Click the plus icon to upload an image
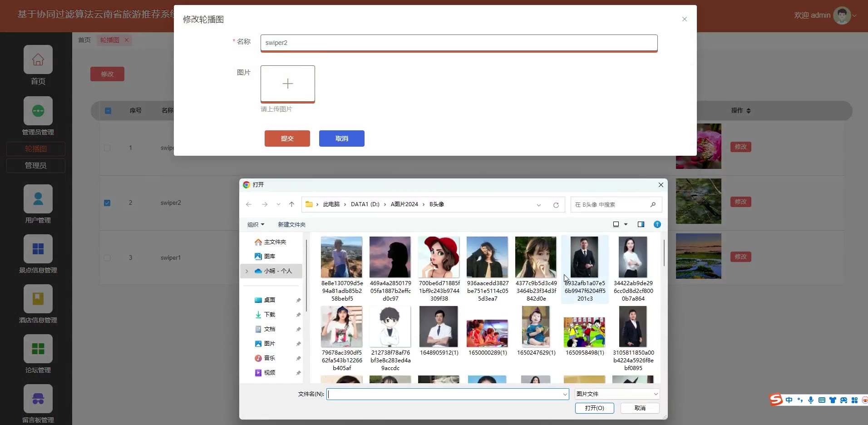868x425 pixels. coord(288,84)
